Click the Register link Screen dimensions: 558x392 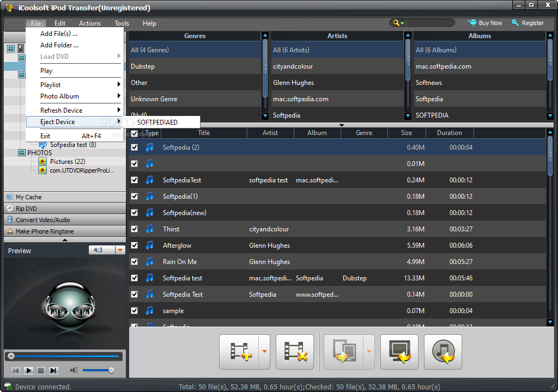pyautogui.click(x=533, y=23)
